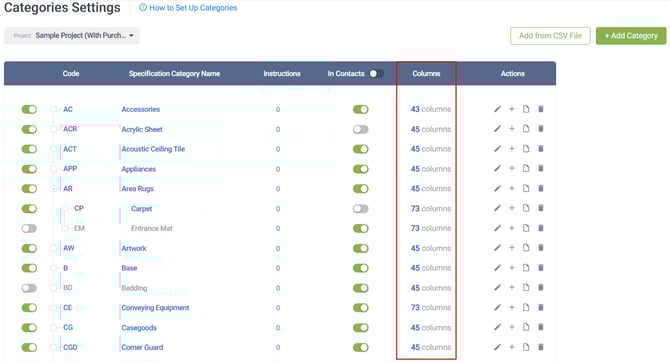Viewport: 670px width, 362px height.
Task: Click the Add from CSV File button
Action: coord(550,36)
